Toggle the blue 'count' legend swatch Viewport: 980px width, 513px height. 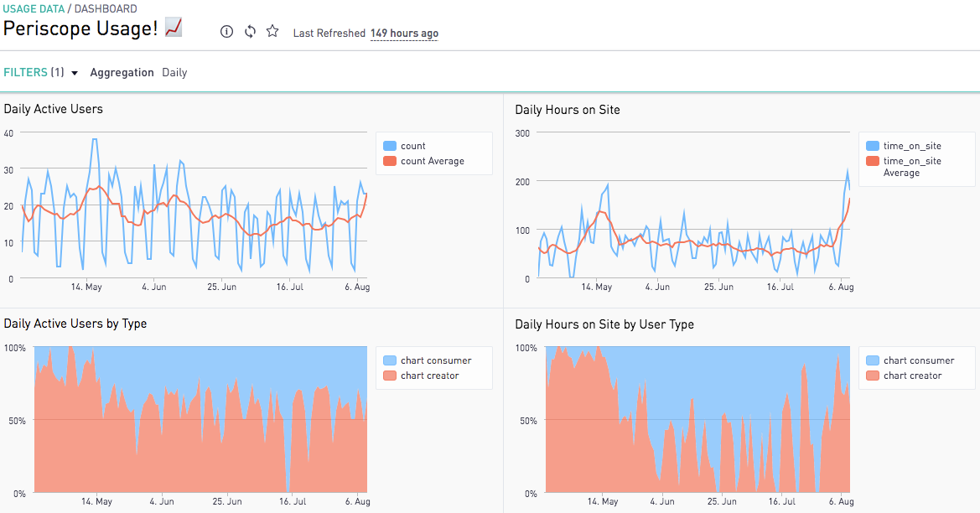[x=389, y=146]
